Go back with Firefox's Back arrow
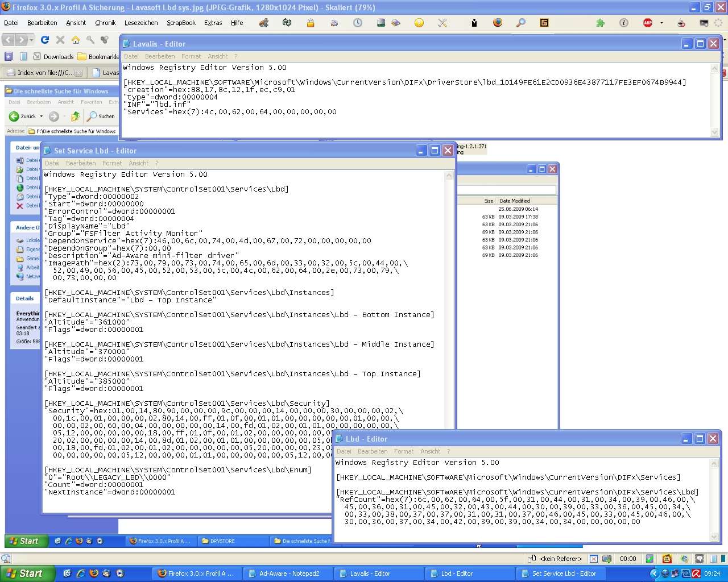The image size is (728, 582). (8, 40)
